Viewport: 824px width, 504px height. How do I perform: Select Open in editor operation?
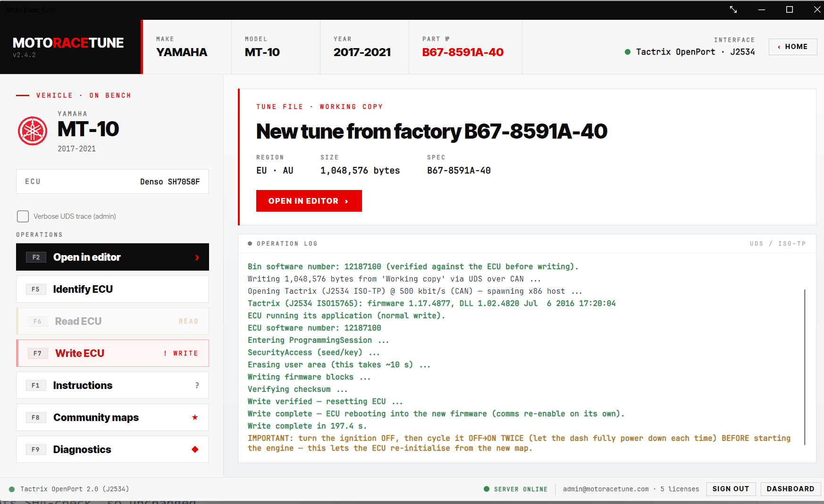tap(112, 257)
